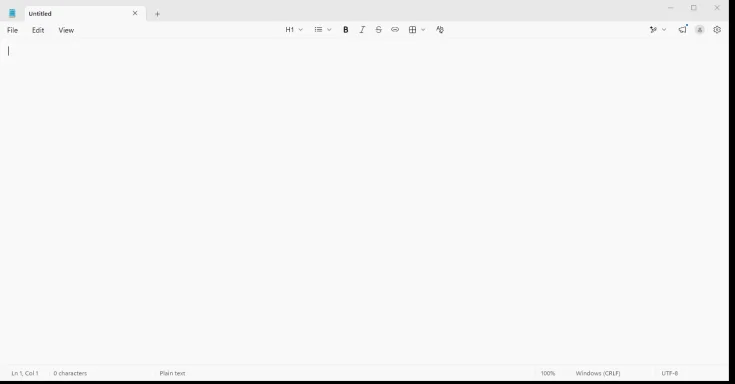Viewport: 735px width, 384px height.
Task: Expand the H1 heading dropdown
Action: pyautogui.click(x=294, y=30)
